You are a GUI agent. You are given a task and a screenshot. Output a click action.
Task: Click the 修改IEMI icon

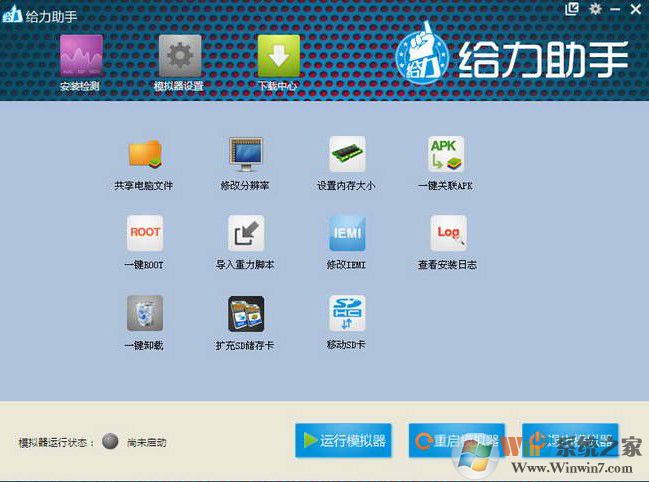[x=347, y=233]
